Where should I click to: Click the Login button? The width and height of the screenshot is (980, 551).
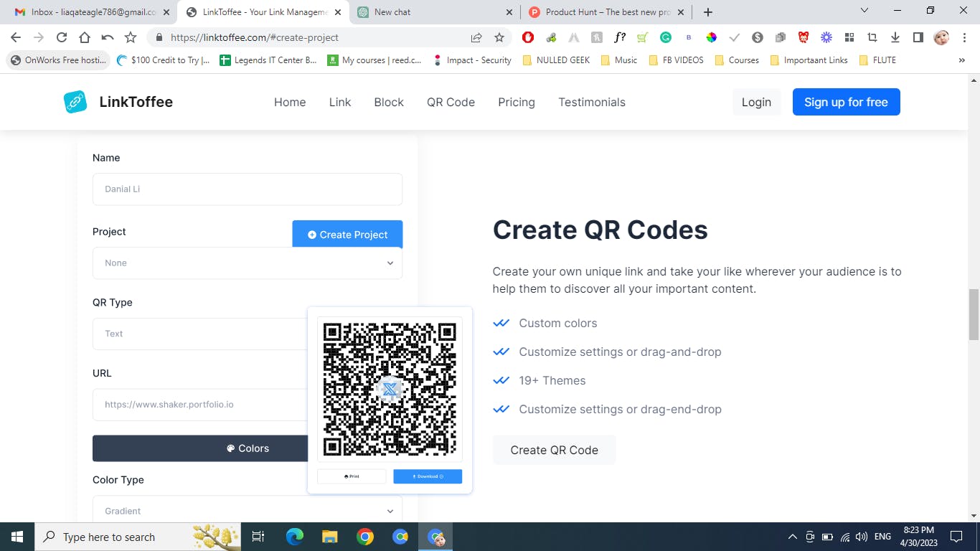pyautogui.click(x=756, y=102)
